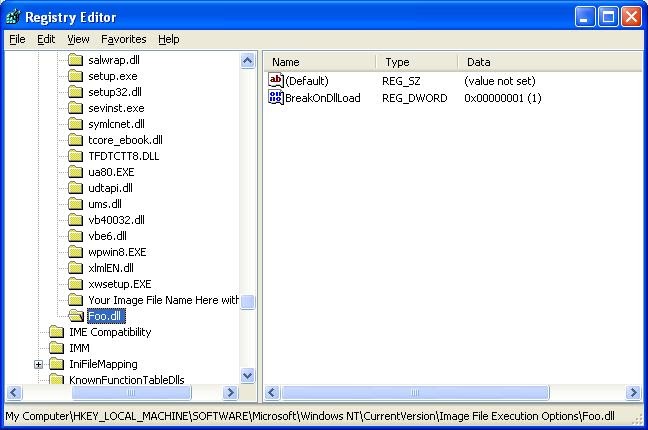
Task: Sort by the Data column header
Action: click(550, 62)
